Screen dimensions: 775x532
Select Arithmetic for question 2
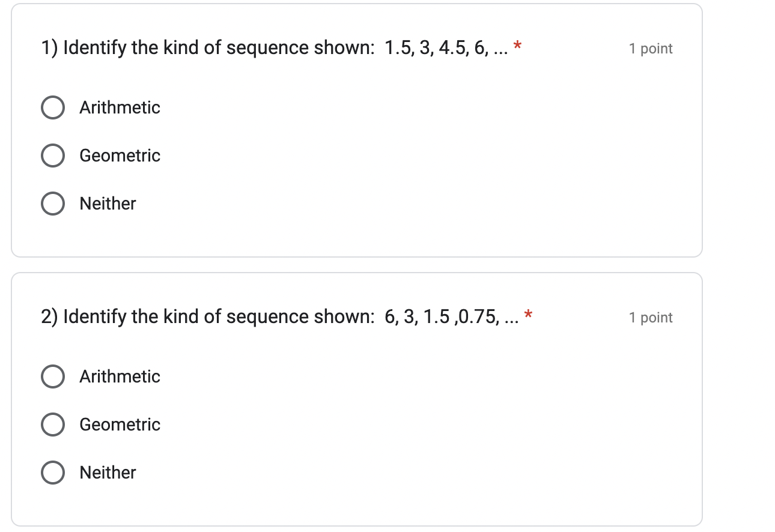click(53, 376)
